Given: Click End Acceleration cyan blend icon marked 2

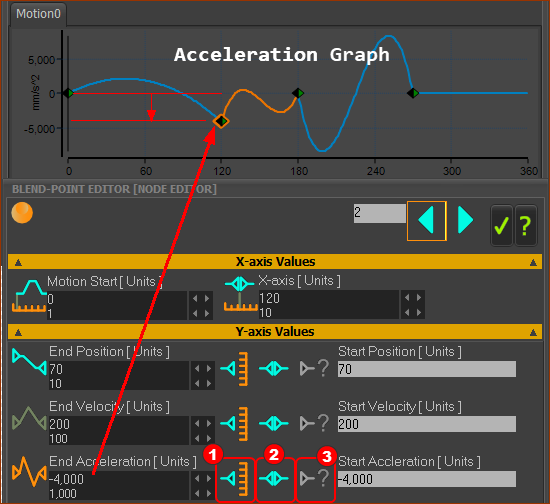Looking at the screenshot, I should coord(274,478).
